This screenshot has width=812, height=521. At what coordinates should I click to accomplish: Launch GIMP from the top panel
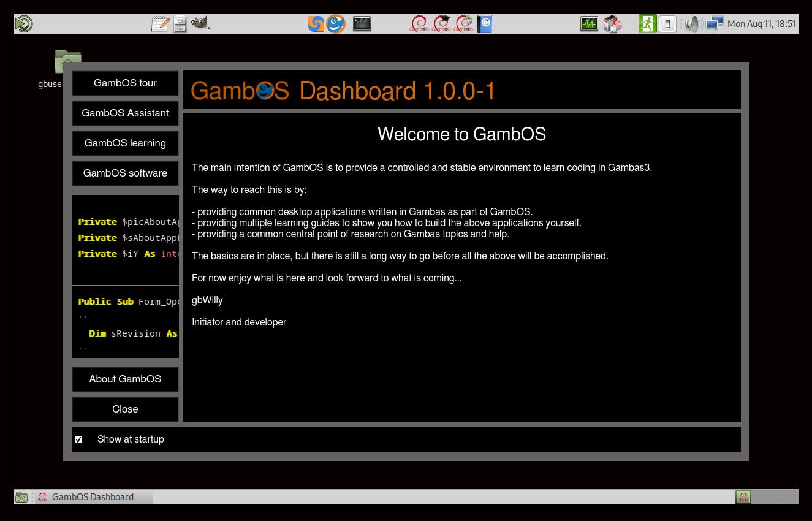tap(200, 24)
